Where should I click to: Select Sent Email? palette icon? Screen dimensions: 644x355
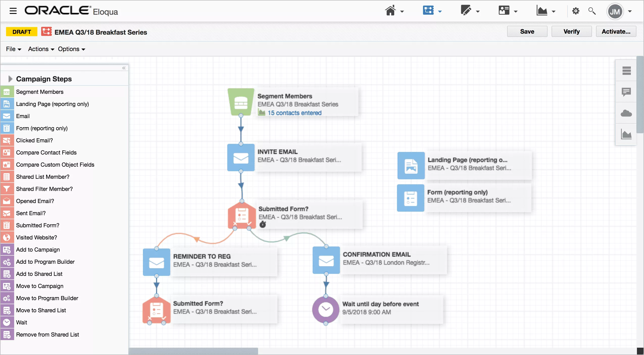pyautogui.click(x=7, y=213)
